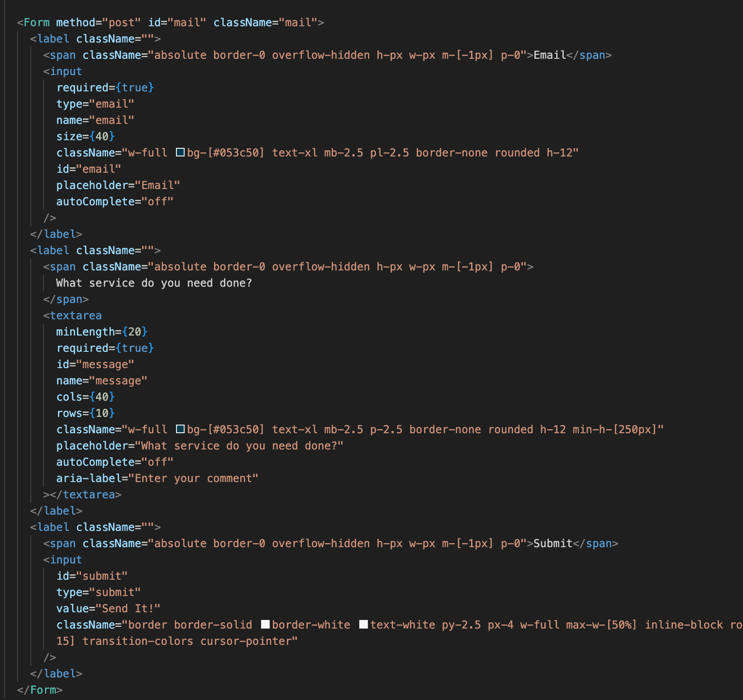Click required={true} under the email input
Viewport: 743px width, 700px height.
(x=105, y=88)
